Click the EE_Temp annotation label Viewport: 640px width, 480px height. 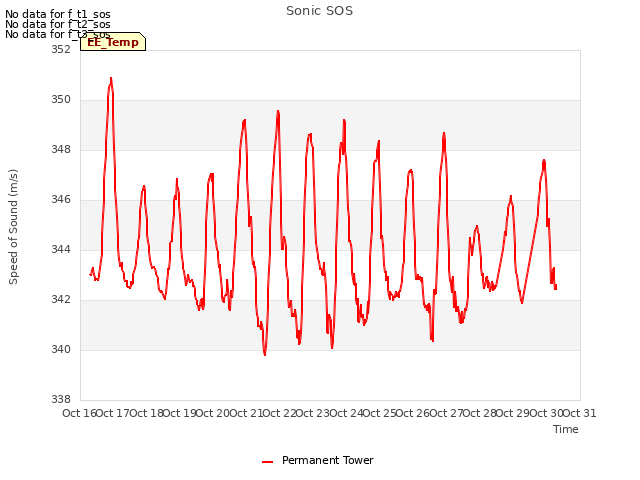[x=113, y=42]
